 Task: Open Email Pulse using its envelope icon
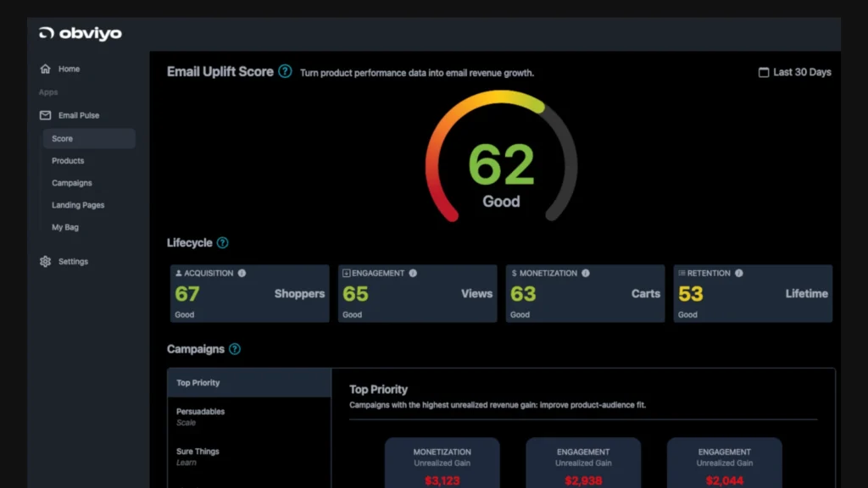coord(44,115)
